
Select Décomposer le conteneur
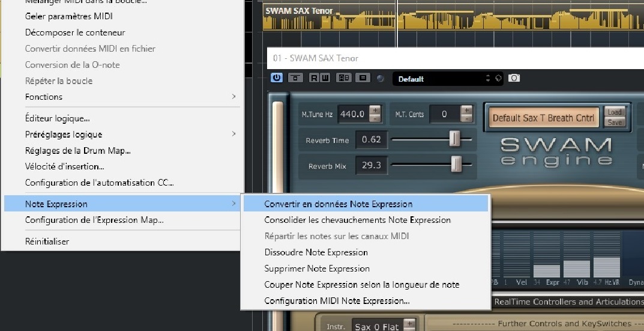(122, 32)
